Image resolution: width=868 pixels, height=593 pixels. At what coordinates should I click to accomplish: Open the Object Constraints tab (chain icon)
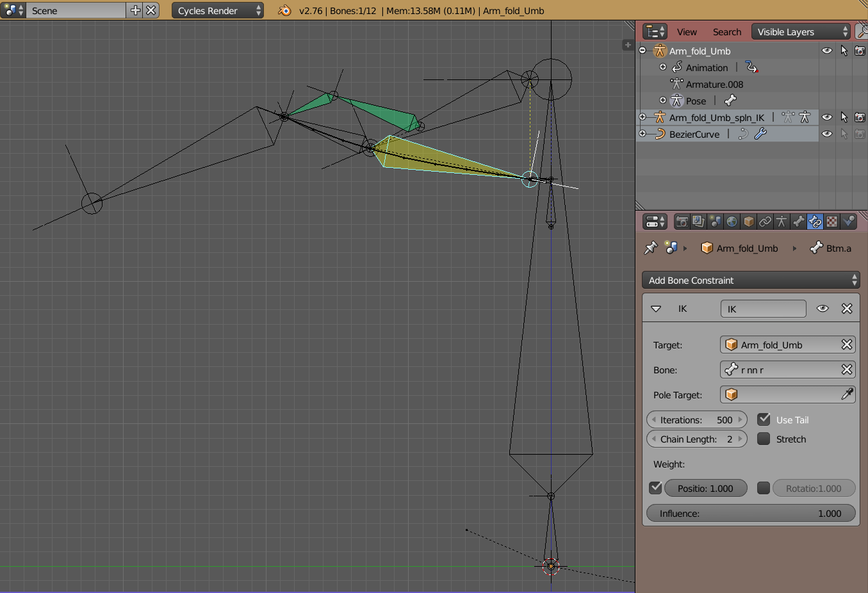tap(765, 222)
